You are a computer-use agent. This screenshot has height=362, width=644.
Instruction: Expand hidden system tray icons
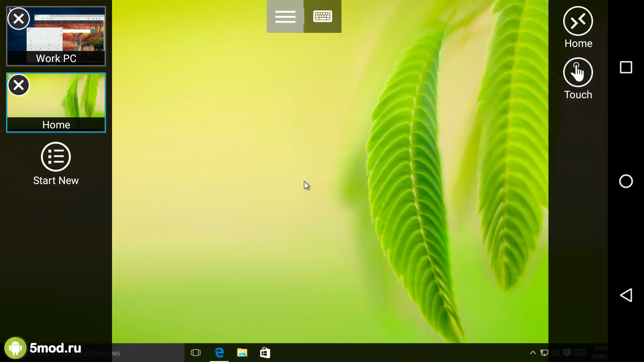click(533, 353)
